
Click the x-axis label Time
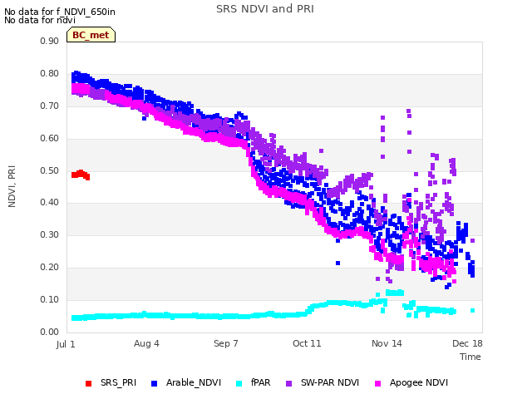470,357
